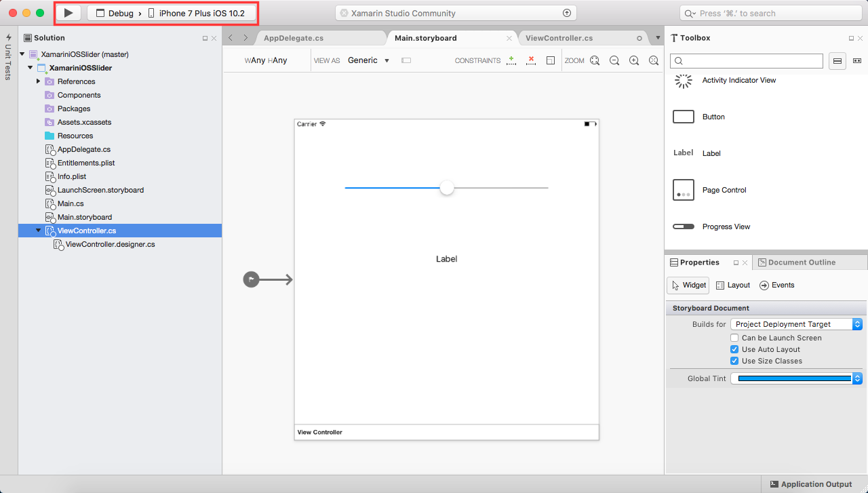Collapse the ViewController.cs tree item

(38, 231)
